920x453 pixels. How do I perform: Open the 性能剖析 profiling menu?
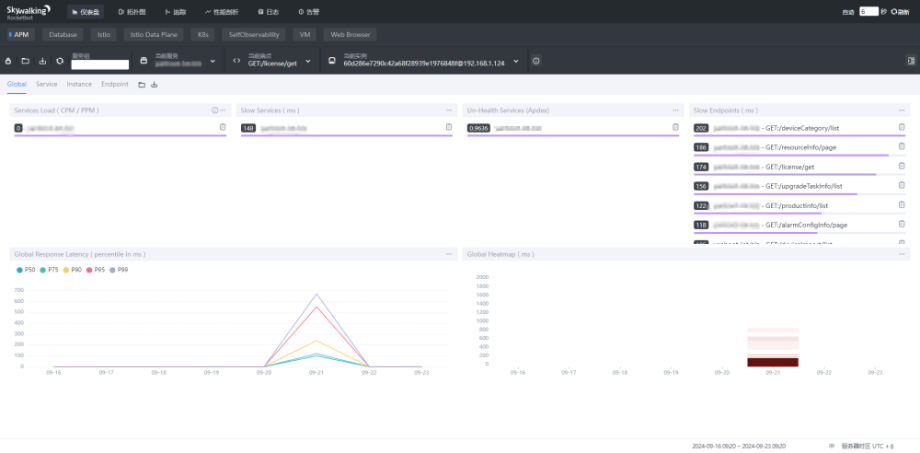222,12
